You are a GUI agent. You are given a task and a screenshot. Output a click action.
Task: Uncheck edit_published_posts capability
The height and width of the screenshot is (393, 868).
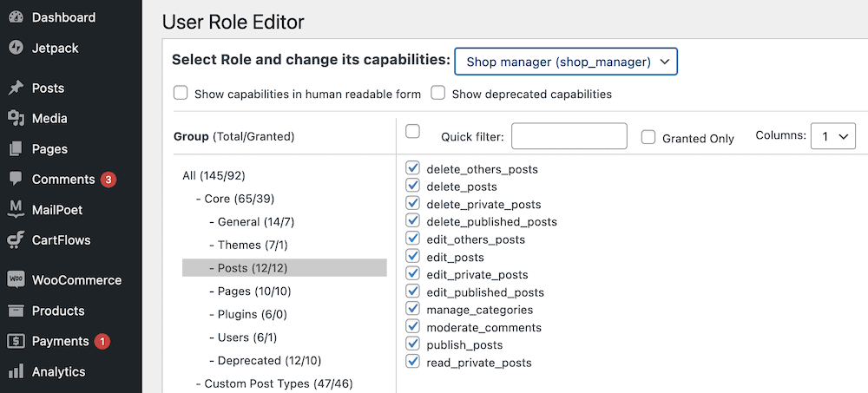[x=412, y=291]
